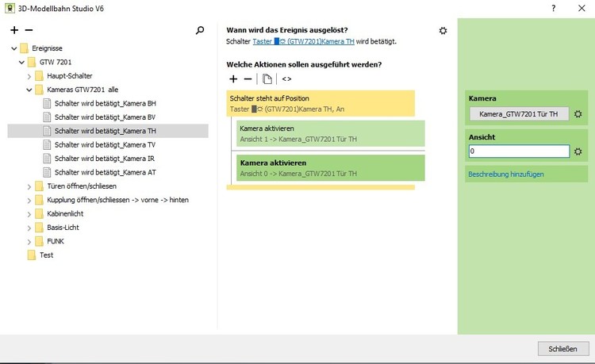Image resolution: width=595 pixels, height=364 pixels.
Task: Expand the Türen öffnen/schliesen folder
Action: click(29, 186)
